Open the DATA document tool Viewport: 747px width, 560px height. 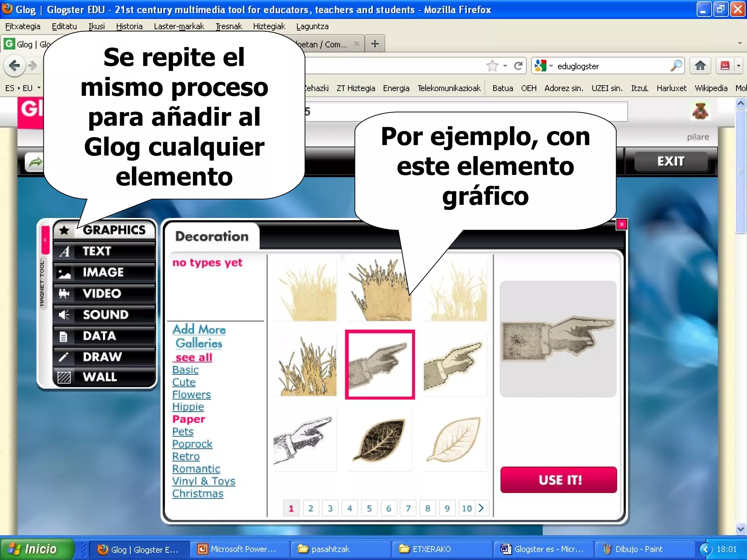tap(104, 336)
